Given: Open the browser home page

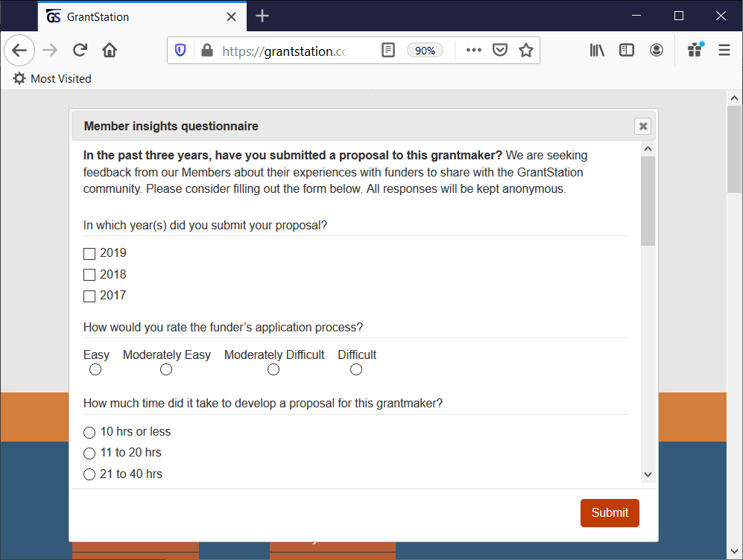Looking at the screenshot, I should click(109, 50).
